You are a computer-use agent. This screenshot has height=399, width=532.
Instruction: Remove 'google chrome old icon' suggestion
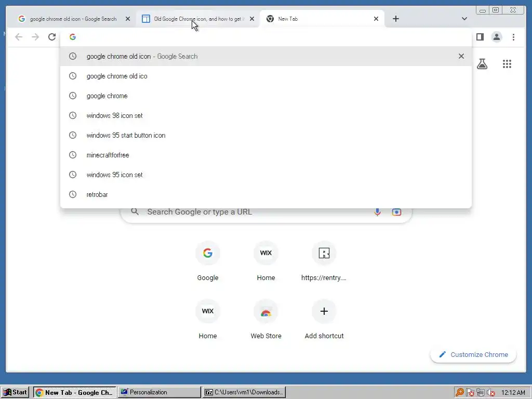coord(461,56)
